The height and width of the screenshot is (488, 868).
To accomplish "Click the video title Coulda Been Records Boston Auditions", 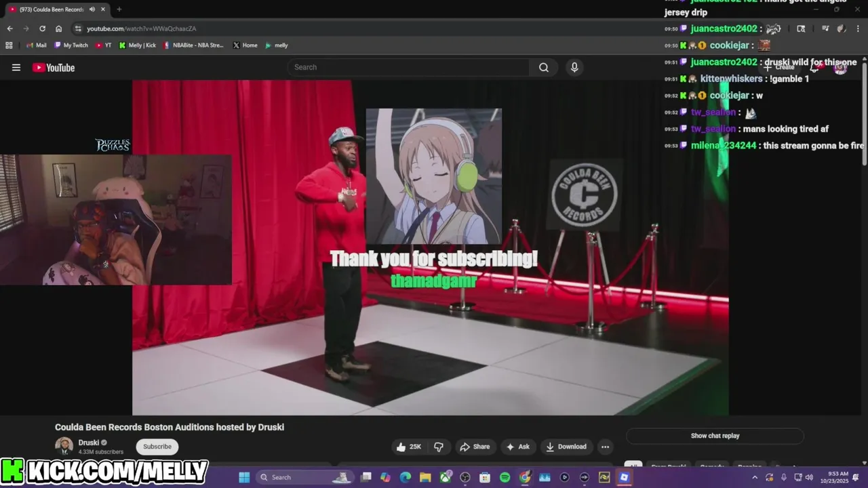I will (x=170, y=427).
